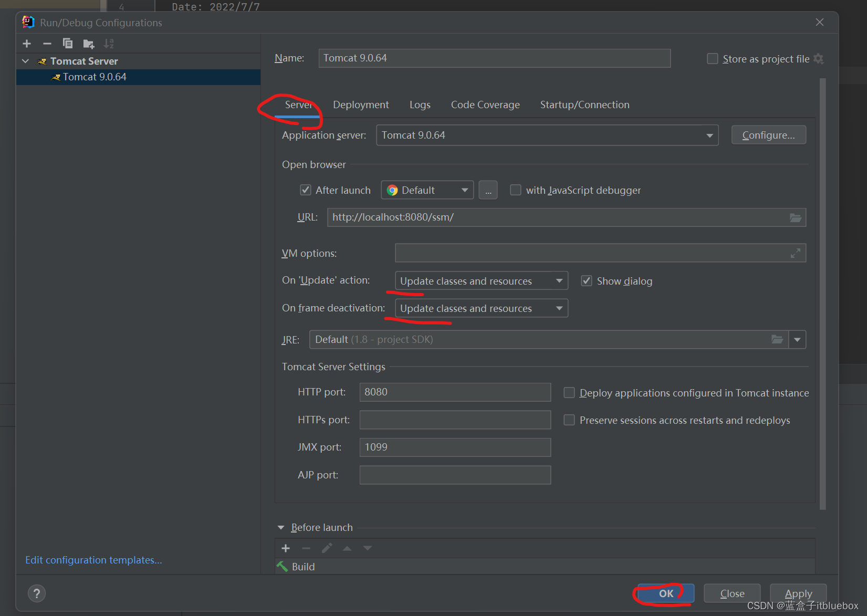Image resolution: width=867 pixels, height=616 pixels.
Task: Edit the Before launch task
Action: pos(327,548)
